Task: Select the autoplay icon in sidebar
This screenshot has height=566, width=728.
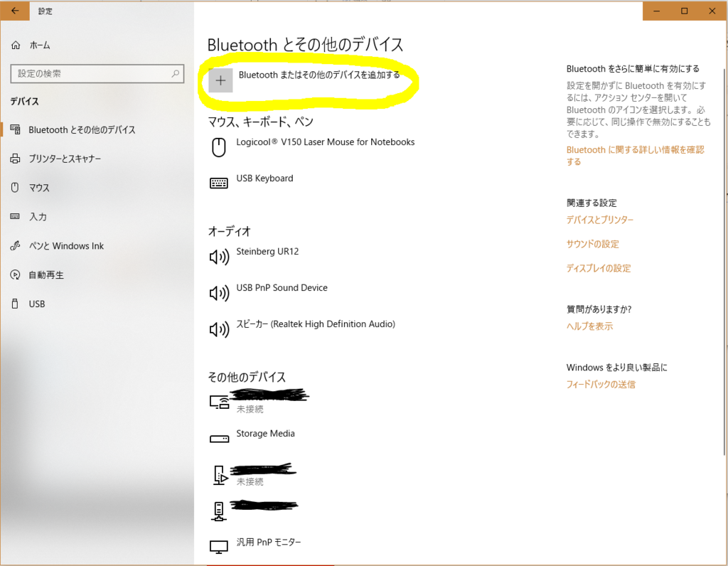Action: 16,275
